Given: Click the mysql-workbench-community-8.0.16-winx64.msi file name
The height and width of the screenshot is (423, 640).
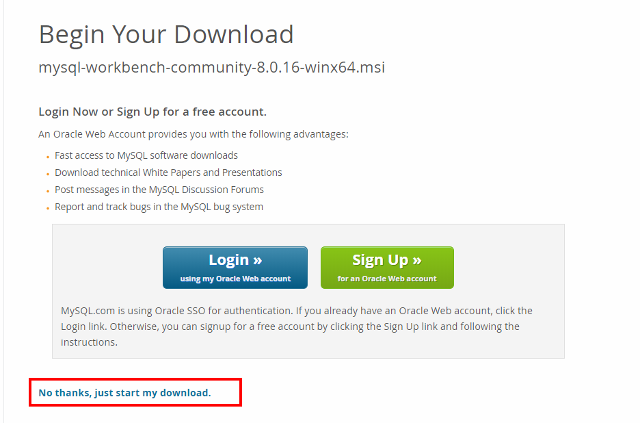Looking at the screenshot, I should pos(211,68).
